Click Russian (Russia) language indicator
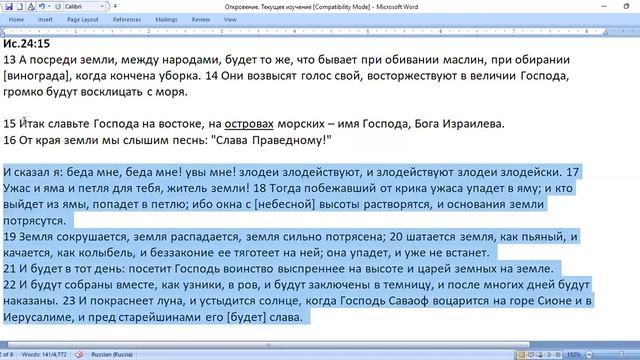This screenshot has width=640, height=360. [x=112, y=355]
